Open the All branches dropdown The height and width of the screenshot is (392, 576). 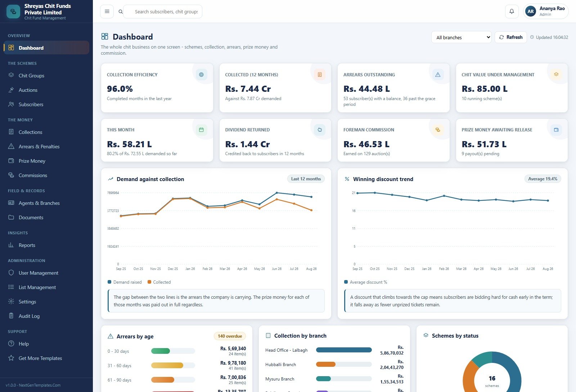tap(461, 37)
